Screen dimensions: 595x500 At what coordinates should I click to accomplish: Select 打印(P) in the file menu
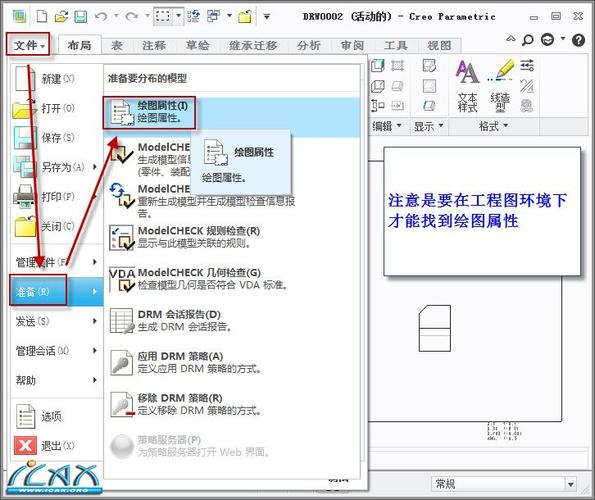tap(57, 197)
